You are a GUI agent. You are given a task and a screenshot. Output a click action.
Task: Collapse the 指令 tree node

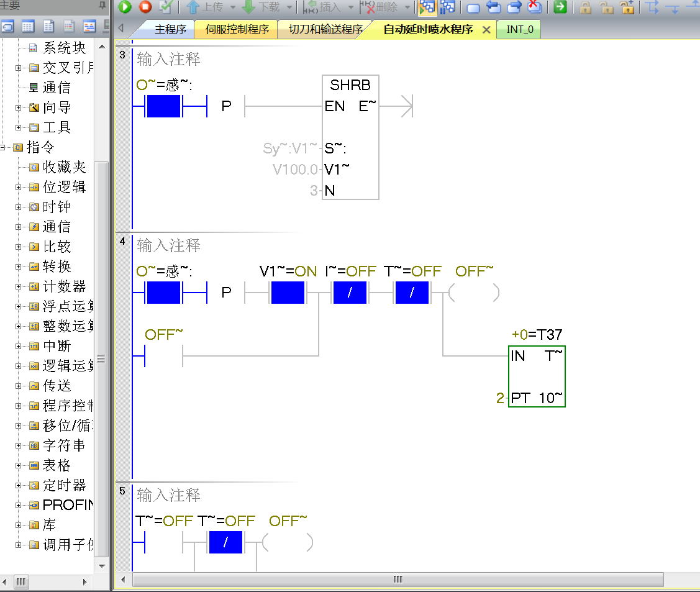(3, 148)
